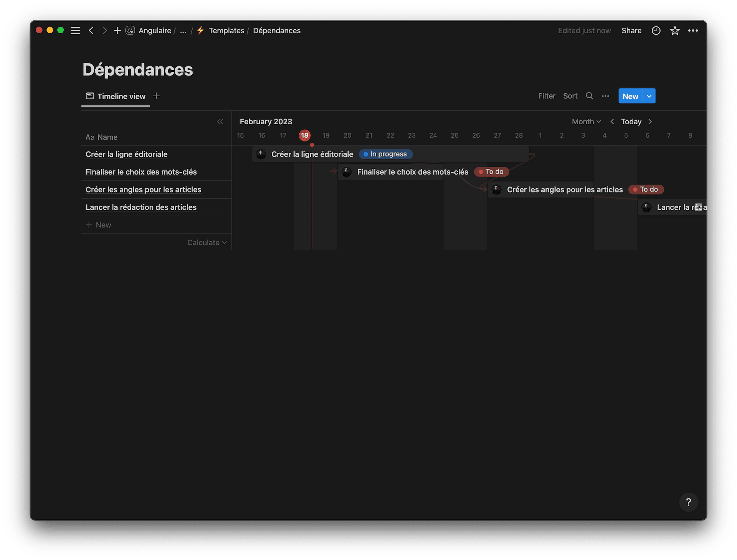The image size is (737, 560).
Task: Click the Share button
Action: [631, 31]
